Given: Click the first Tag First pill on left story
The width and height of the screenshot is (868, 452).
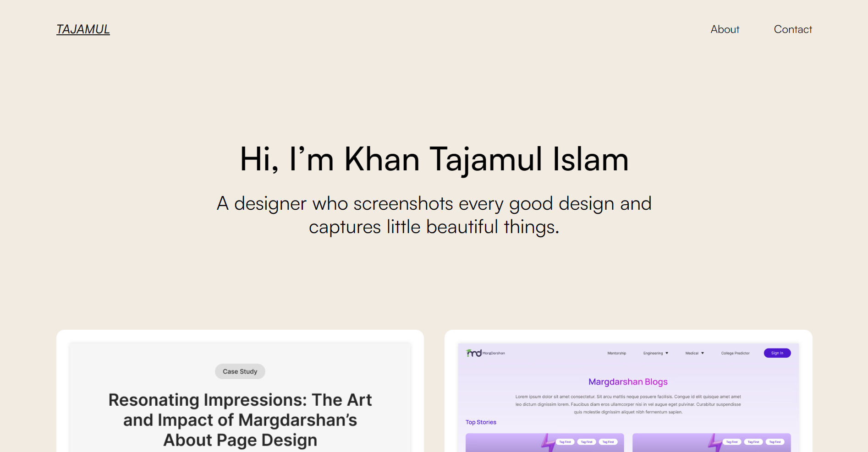Looking at the screenshot, I should (565, 442).
